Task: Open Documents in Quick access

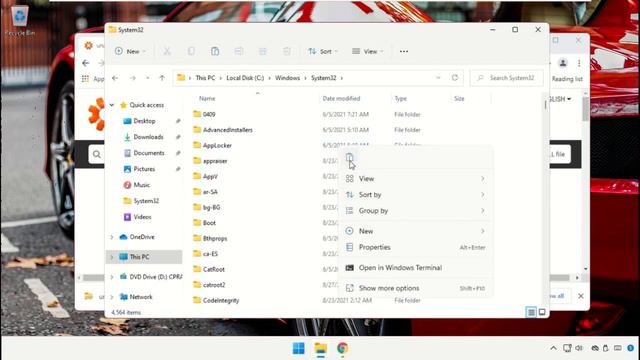Action: pyautogui.click(x=149, y=153)
